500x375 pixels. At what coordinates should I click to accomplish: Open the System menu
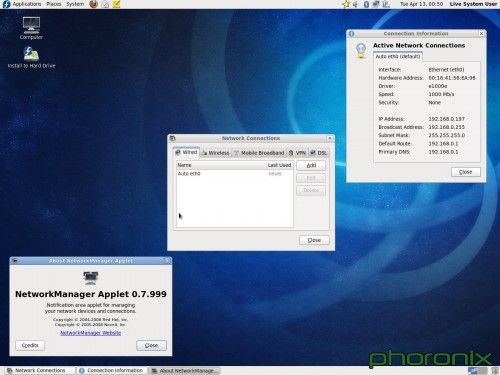pos(75,4)
